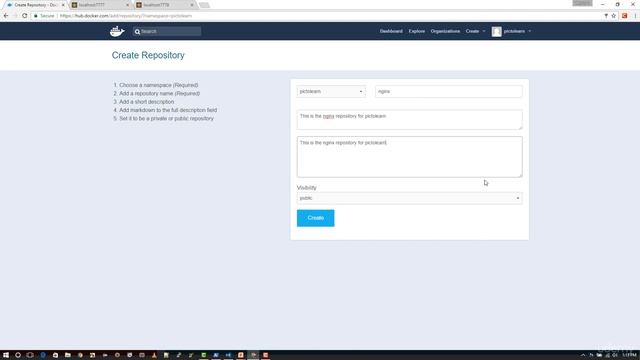The image size is (640, 360).
Task: Reload the current page
Action: [x=24, y=16]
